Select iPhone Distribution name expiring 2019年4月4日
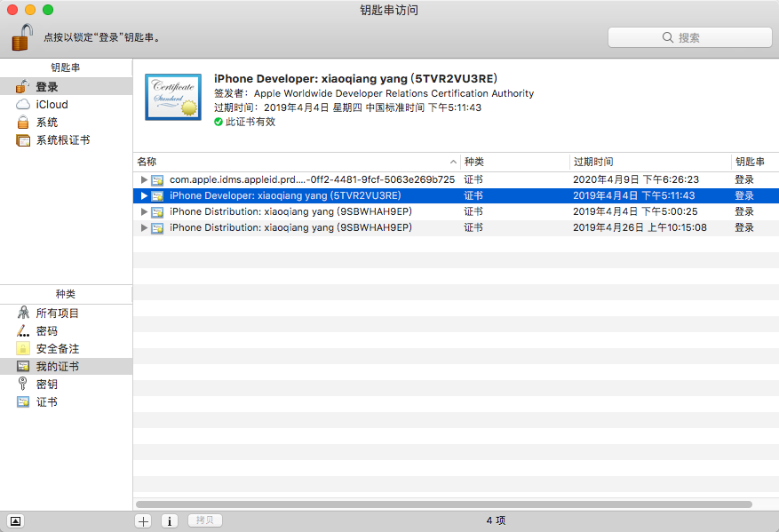The width and height of the screenshot is (779, 532). coord(290,211)
